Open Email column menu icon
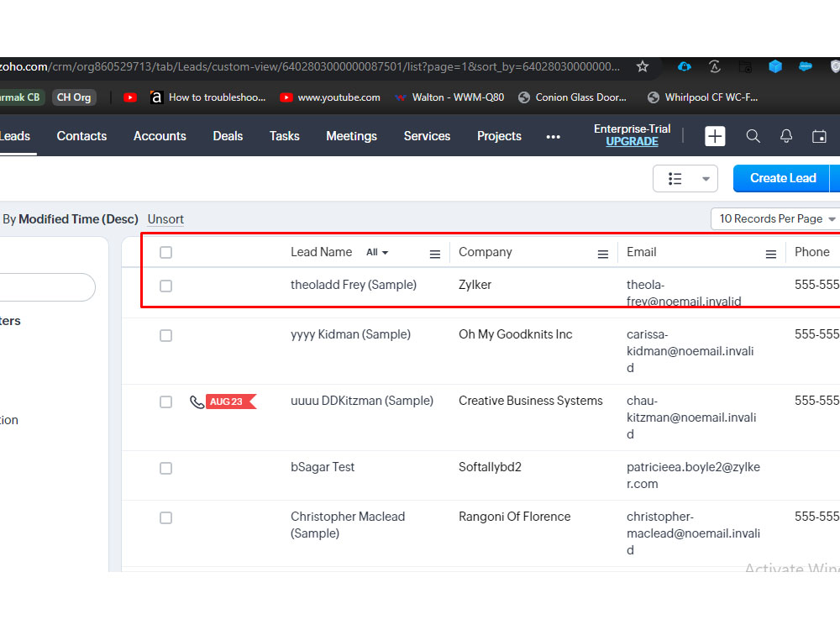The width and height of the screenshot is (840, 630). 771,254
